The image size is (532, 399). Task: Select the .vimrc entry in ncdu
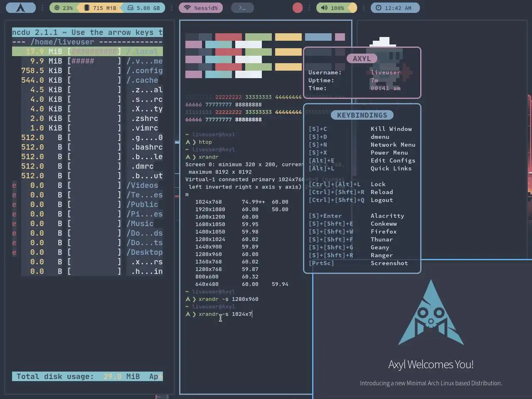(87, 128)
